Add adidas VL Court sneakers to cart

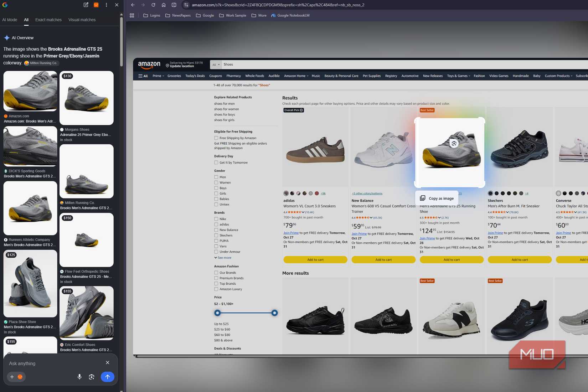(315, 260)
